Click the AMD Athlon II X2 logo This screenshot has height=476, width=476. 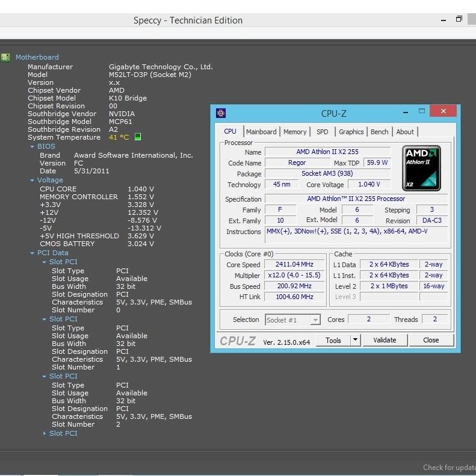point(421,168)
